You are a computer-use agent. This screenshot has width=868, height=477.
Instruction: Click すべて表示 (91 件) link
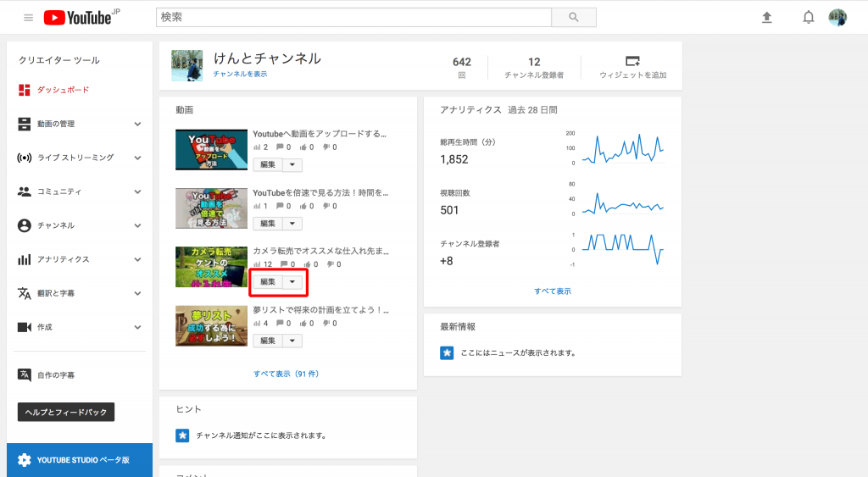[x=287, y=374]
